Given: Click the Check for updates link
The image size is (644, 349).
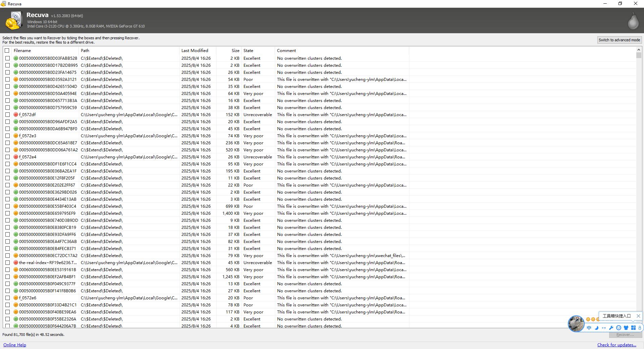Looking at the screenshot, I should (616, 345).
